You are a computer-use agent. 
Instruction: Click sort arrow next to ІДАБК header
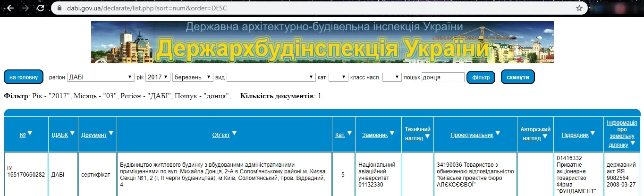tap(73, 134)
